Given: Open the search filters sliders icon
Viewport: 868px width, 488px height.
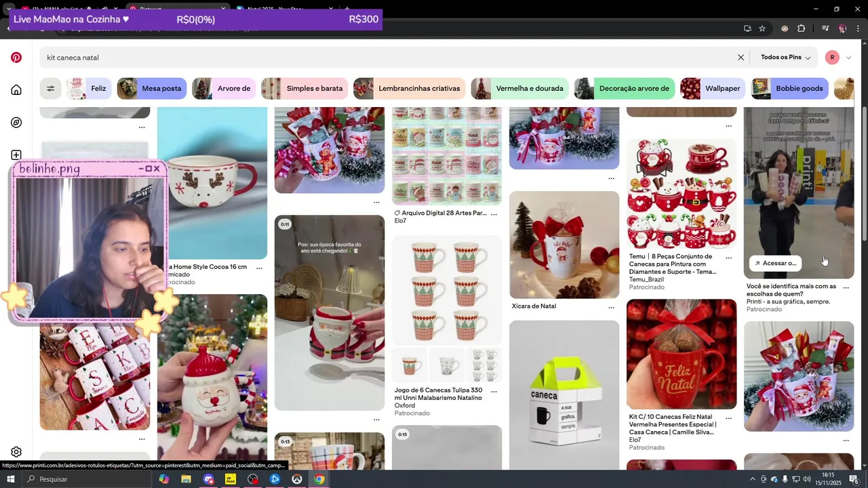Looking at the screenshot, I should tap(50, 89).
